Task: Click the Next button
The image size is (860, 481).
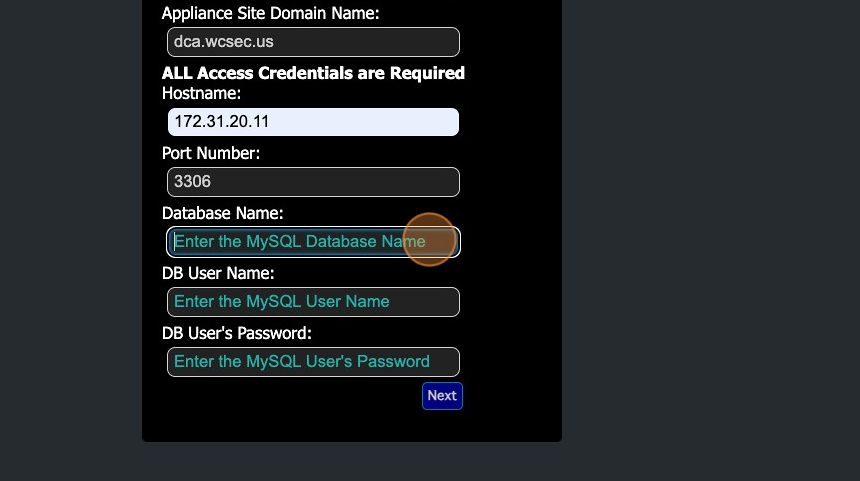Action: [x=442, y=396]
